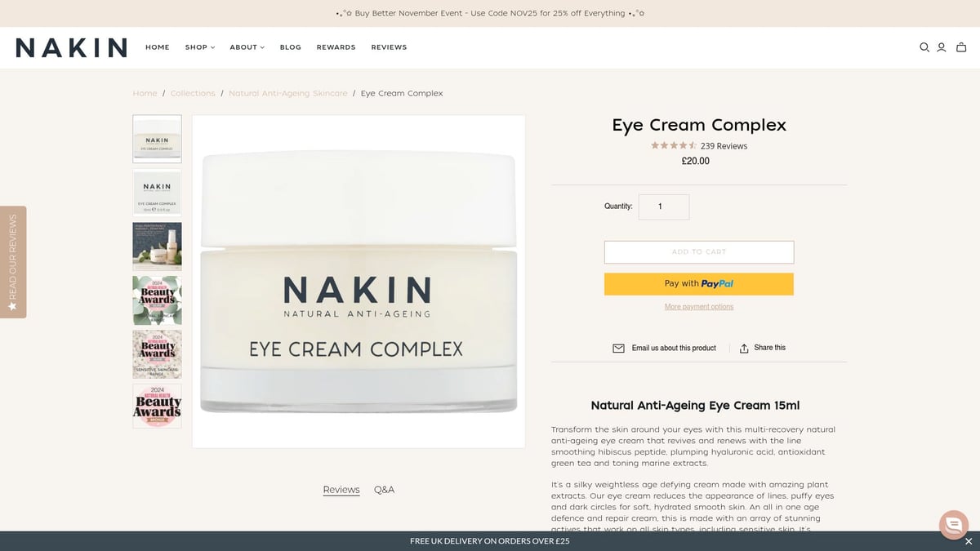
Task: Open the search icon
Action: pos(924,47)
